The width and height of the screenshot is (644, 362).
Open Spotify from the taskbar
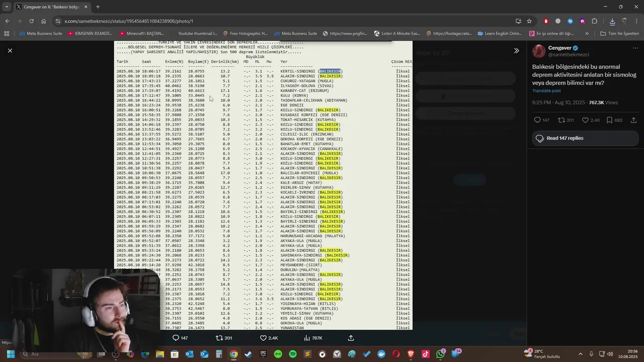point(293,354)
